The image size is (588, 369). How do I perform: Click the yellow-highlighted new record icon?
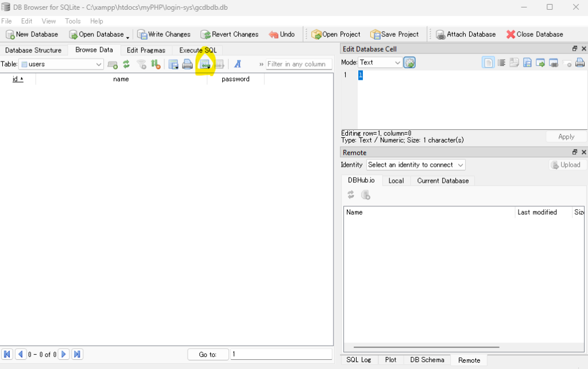point(205,64)
